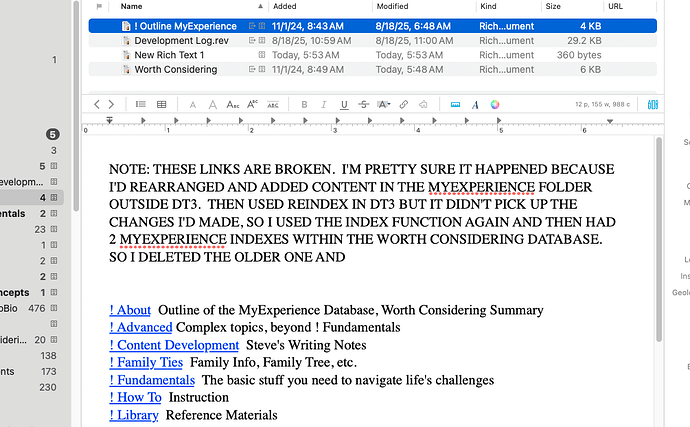Click the flag icon column header

[98, 6]
